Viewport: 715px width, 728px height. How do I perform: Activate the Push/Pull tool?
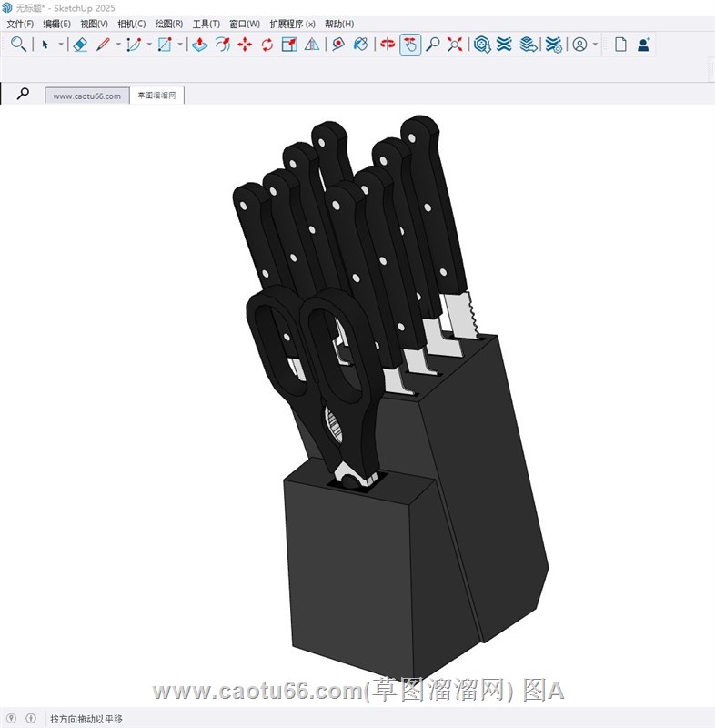(x=199, y=44)
